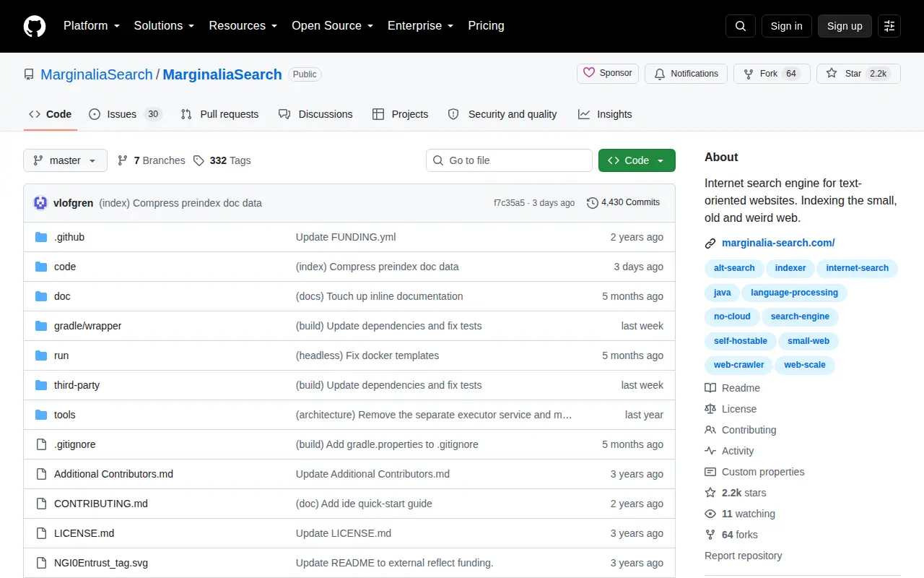Open the 332 Tags link
Viewport: 924px width, 578px height.
coord(222,160)
